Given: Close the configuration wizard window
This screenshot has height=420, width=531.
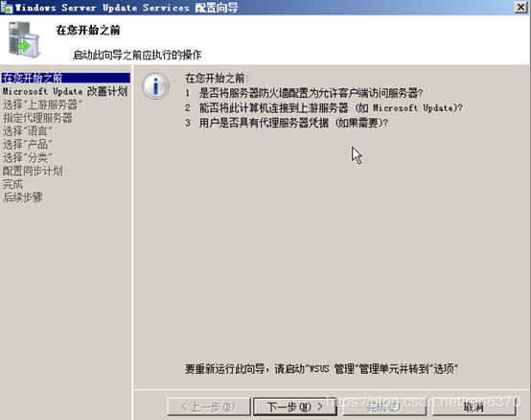Looking at the screenshot, I should 520,7.
